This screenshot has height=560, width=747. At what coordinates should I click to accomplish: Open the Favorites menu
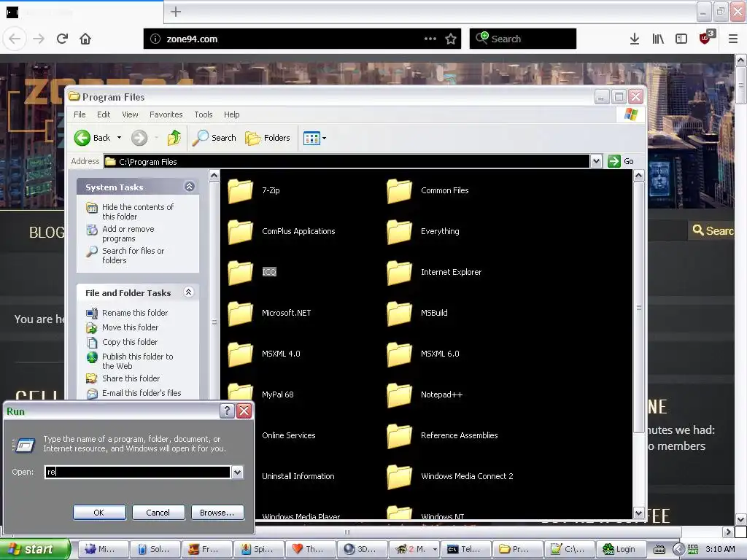pos(166,114)
